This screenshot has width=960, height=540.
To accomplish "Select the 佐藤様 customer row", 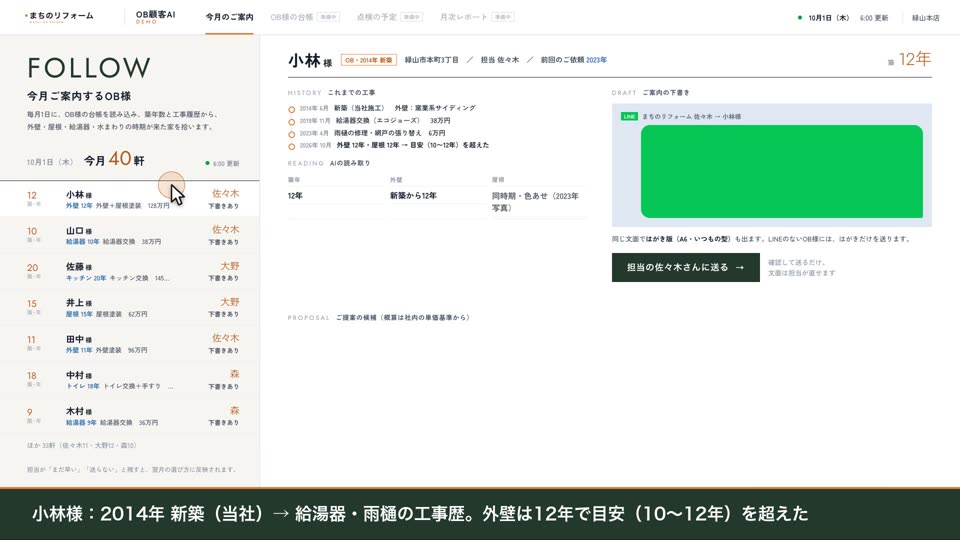I will (130, 271).
